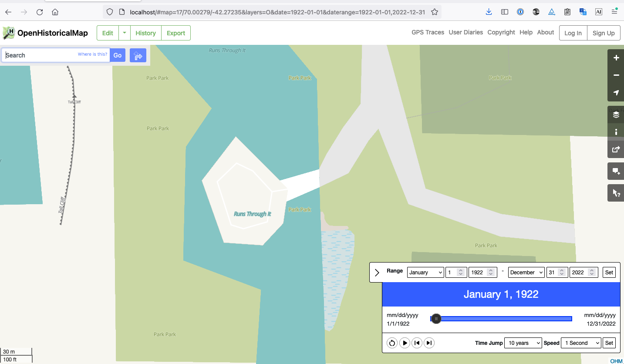Open the Export tab
The height and width of the screenshot is (364, 624).
pos(175,33)
